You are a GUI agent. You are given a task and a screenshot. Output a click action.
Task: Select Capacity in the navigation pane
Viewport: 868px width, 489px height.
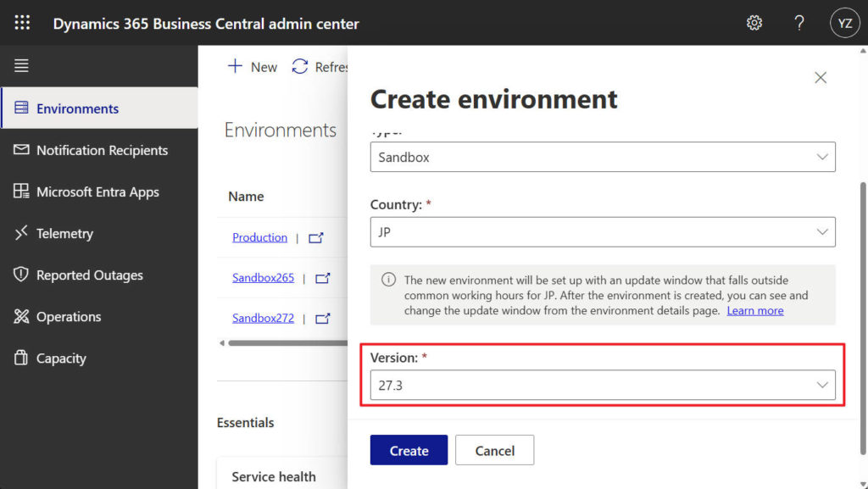(x=61, y=358)
